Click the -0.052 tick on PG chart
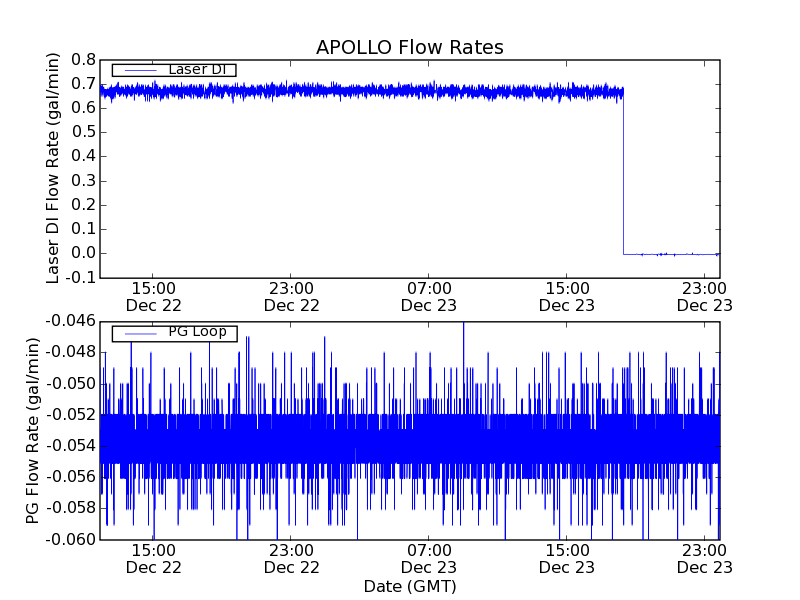The width and height of the screenshot is (800, 600). coord(71,414)
